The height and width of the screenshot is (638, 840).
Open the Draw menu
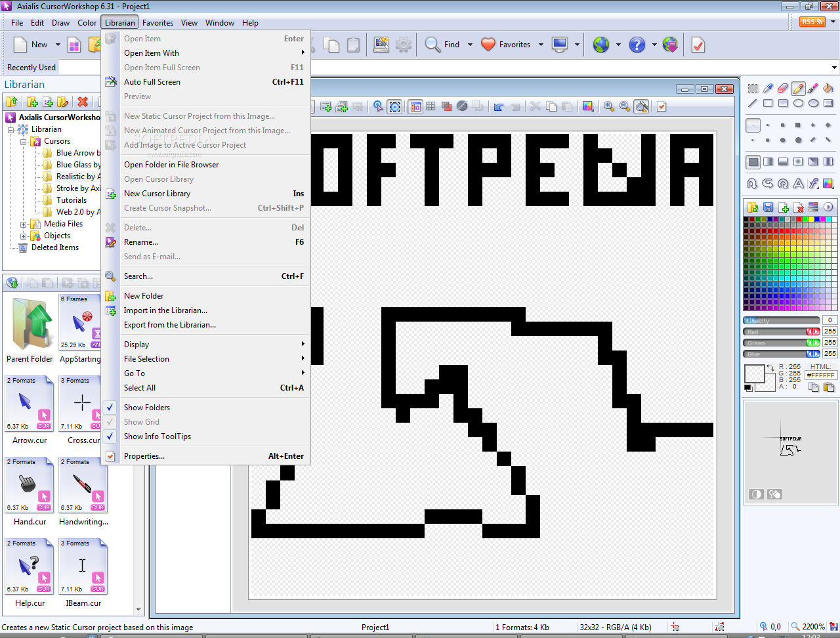coord(61,23)
